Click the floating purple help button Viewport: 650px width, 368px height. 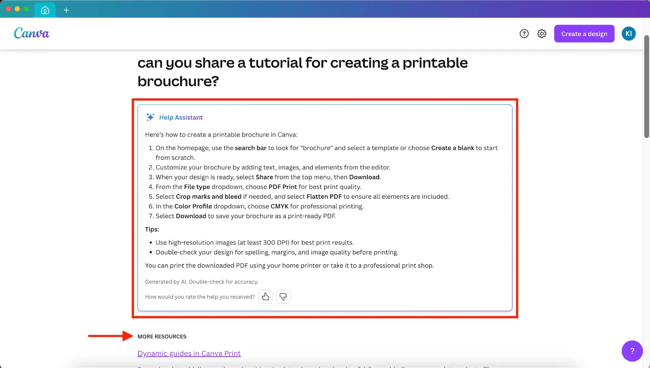click(632, 351)
